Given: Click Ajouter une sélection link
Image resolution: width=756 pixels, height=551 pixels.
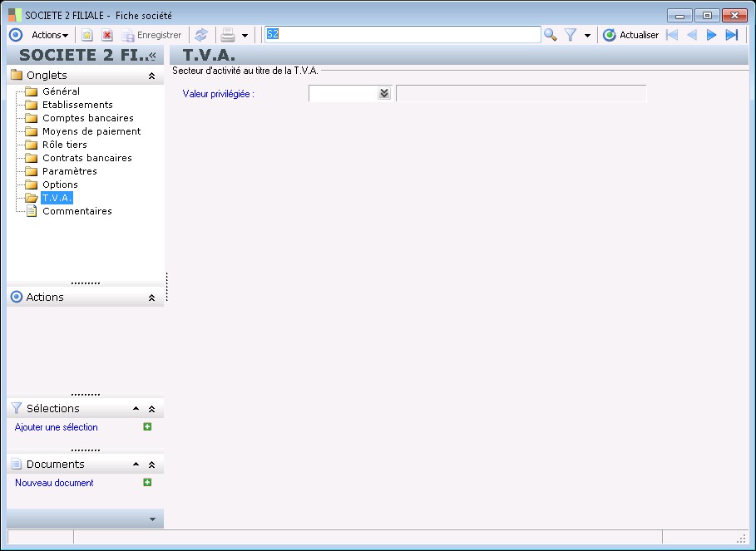Looking at the screenshot, I should click(x=56, y=427).
